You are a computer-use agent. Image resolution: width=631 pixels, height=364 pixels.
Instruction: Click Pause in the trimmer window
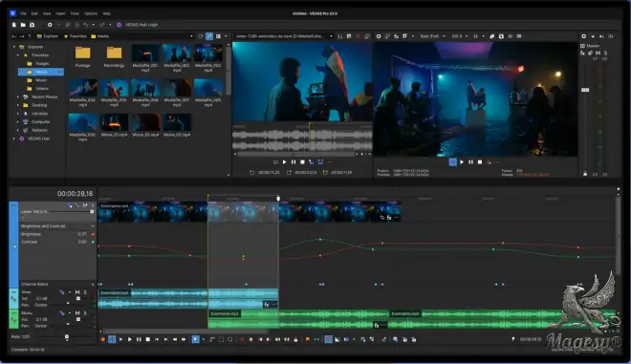[x=294, y=162]
